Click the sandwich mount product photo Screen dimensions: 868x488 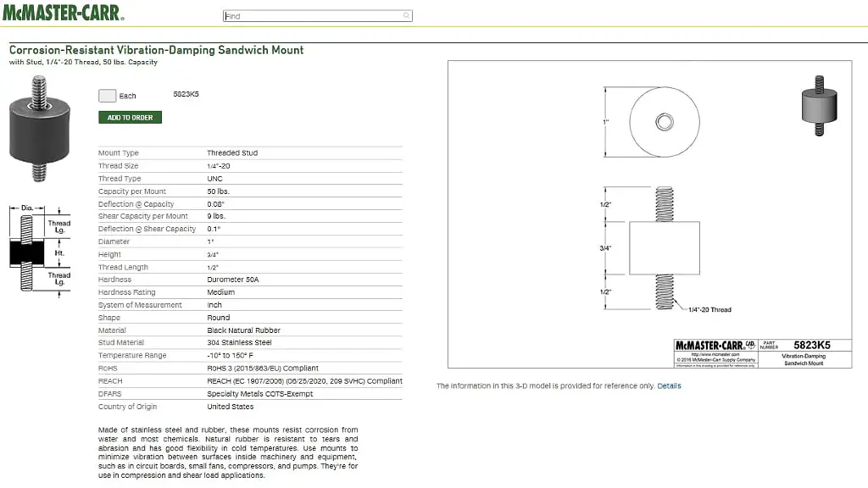[39, 130]
